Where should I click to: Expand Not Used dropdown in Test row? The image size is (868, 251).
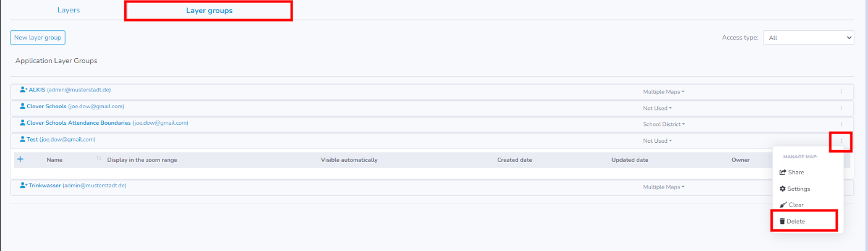pos(657,141)
